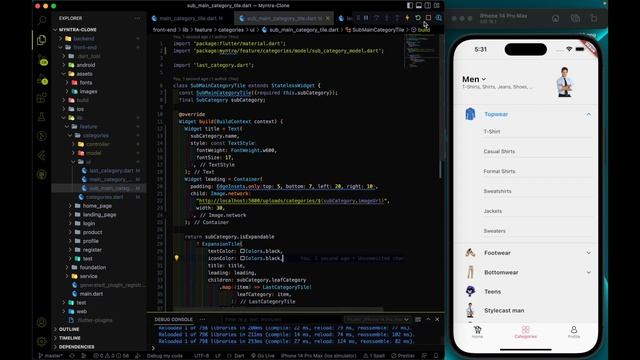The image size is (640, 360).
Task: Open the simulator's Home button icon
Action: [556, 18]
